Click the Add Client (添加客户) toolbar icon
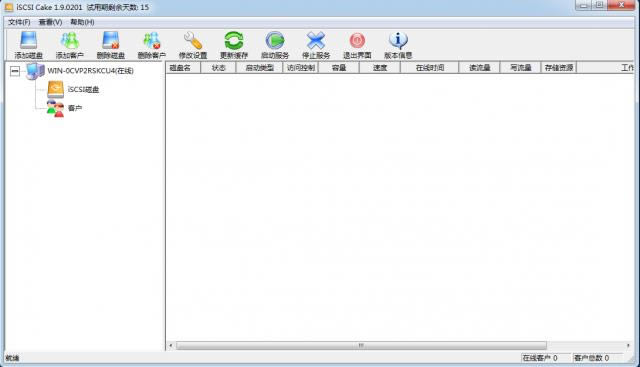The height and width of the screenshot is (367, 640). pos(70,40)
